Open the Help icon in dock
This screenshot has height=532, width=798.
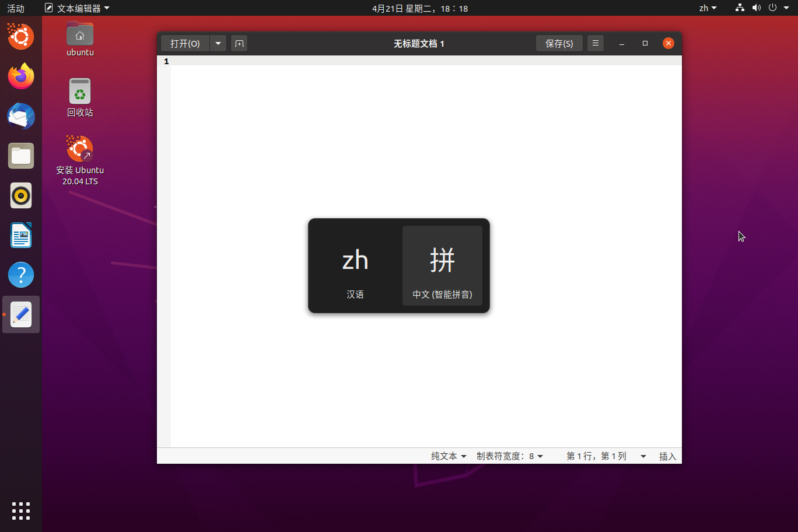pos(21,275)
